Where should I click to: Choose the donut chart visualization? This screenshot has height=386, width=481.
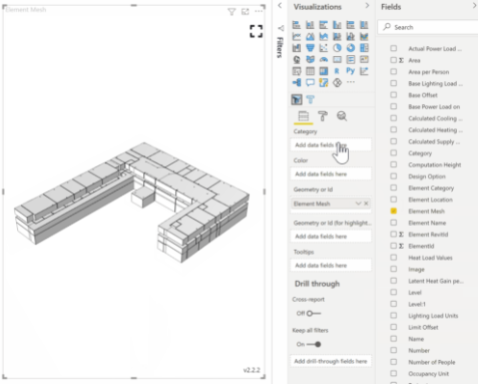350,48
